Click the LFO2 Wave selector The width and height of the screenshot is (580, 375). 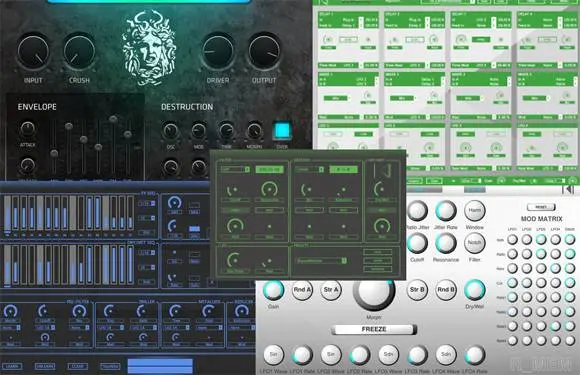(331, 355)
